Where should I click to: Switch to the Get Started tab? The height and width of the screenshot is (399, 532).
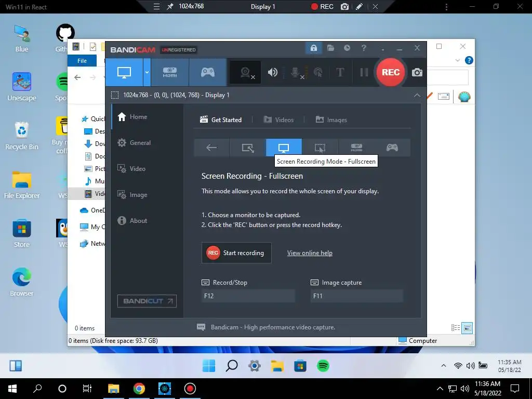click(x=221, y=120)
